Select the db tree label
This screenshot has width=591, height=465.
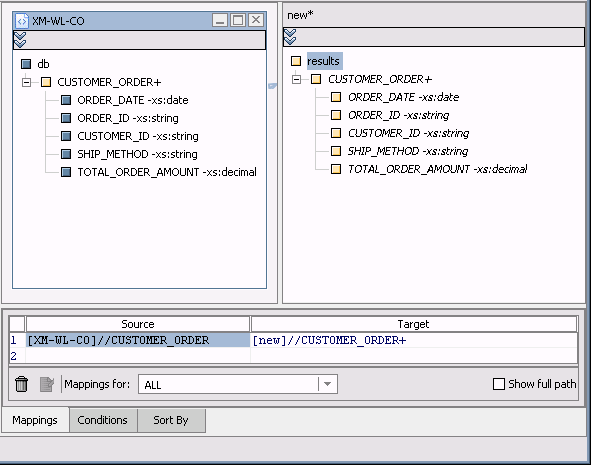point(43,64)
